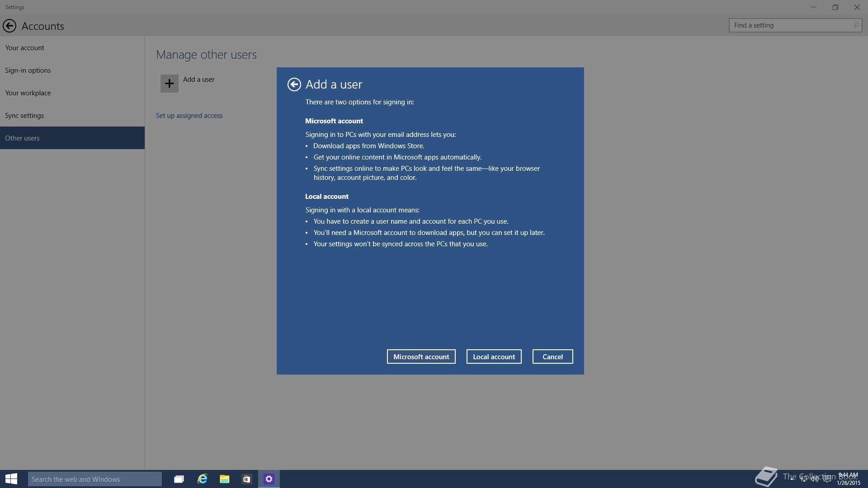Screen dimensions: 868x488
Task: Open the clock and date flyout
Action: click(848, 479)
